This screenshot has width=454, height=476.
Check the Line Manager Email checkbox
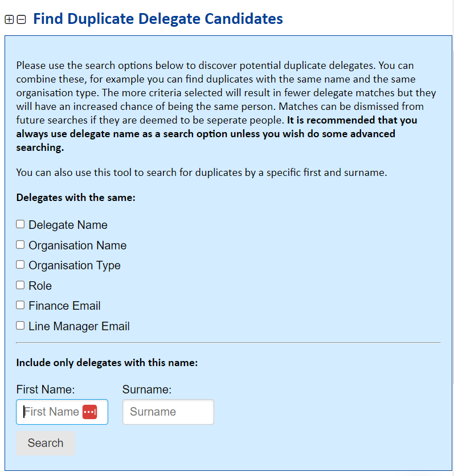(20, 325)
